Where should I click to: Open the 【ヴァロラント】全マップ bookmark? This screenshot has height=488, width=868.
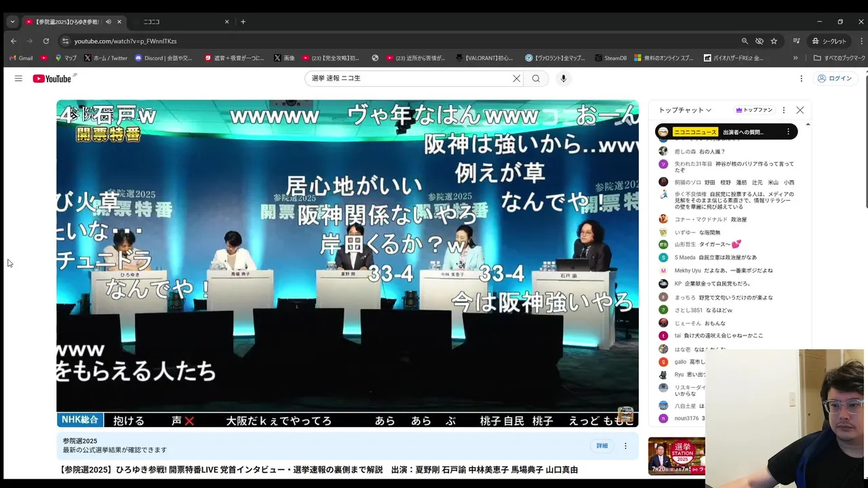pos(555,58)
